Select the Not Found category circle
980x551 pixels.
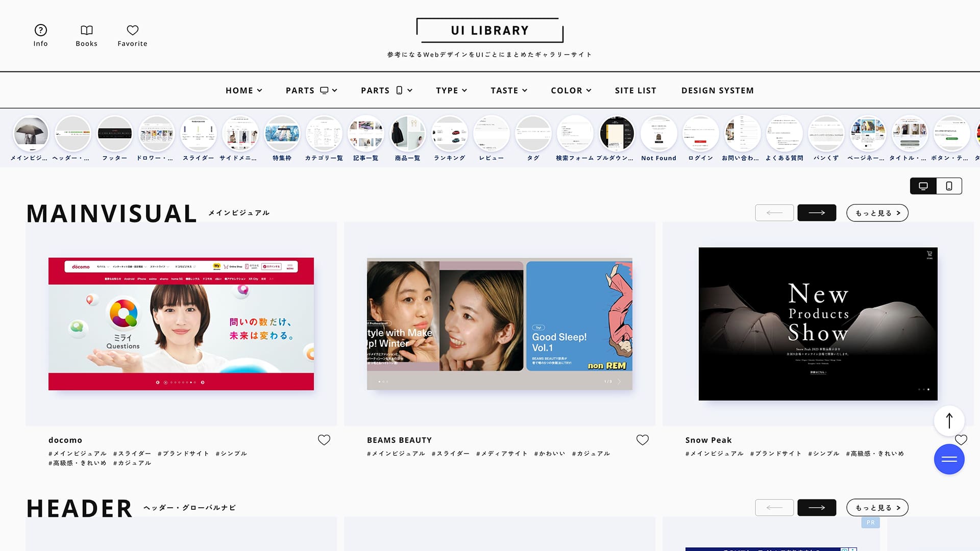659,134
